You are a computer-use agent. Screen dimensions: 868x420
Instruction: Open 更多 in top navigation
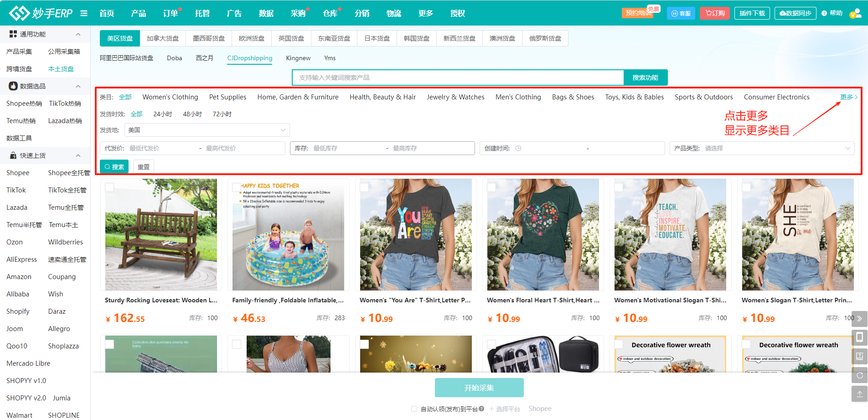pyautogui.click(x=425, y=13)
